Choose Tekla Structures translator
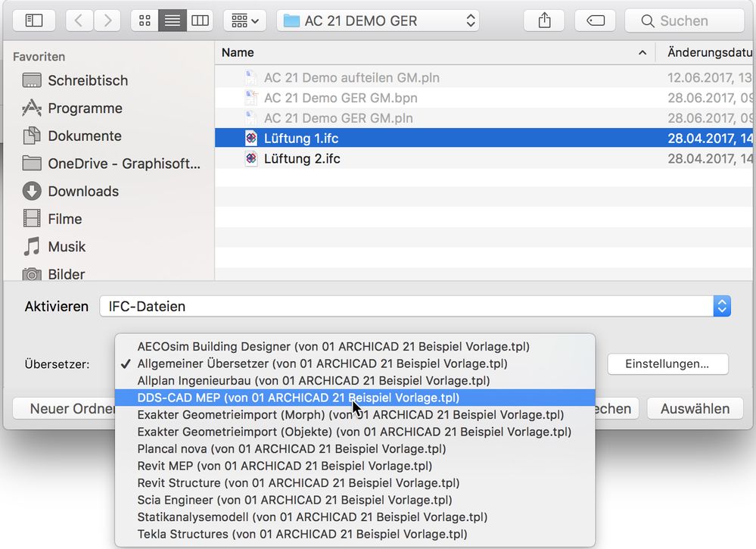The image size is (756, 549). point(355,534)
